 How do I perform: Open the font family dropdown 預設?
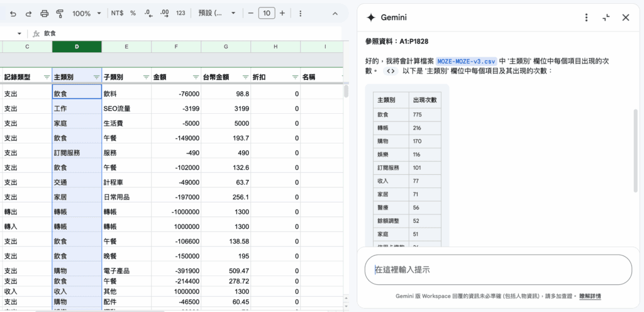pyautogui.click(x=216, y=13)
